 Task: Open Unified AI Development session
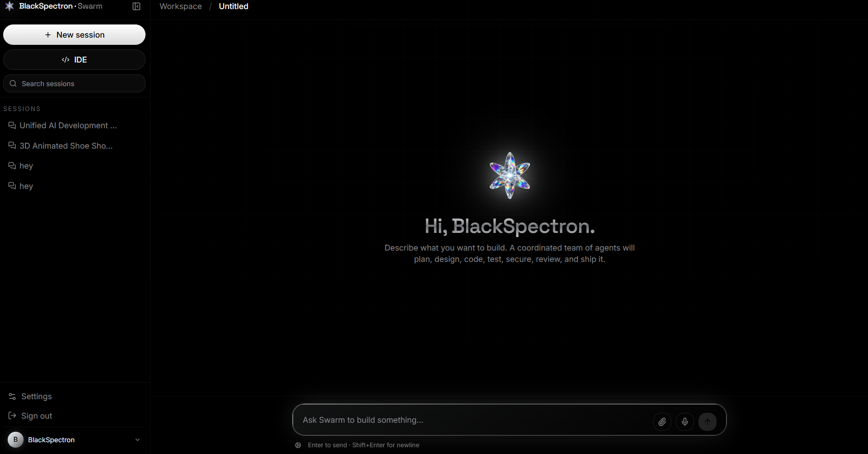tap(68, 126)
